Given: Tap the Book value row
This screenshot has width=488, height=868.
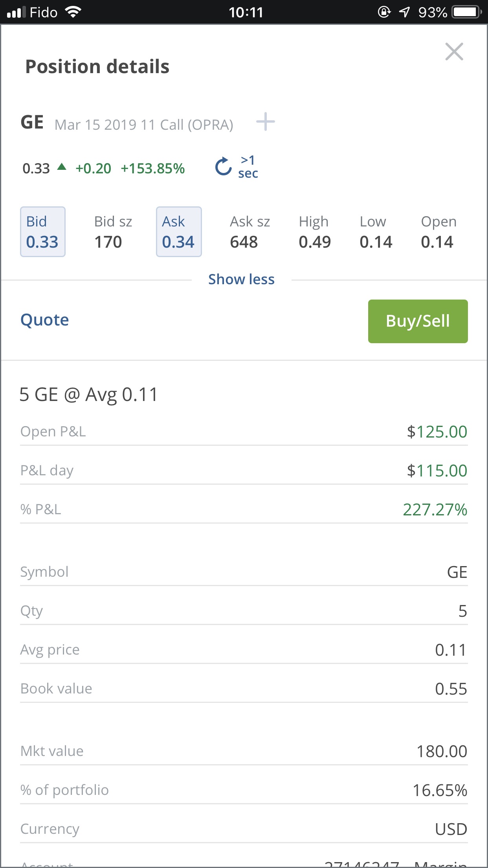Looking at the screenshot, I should coord(244,689).
